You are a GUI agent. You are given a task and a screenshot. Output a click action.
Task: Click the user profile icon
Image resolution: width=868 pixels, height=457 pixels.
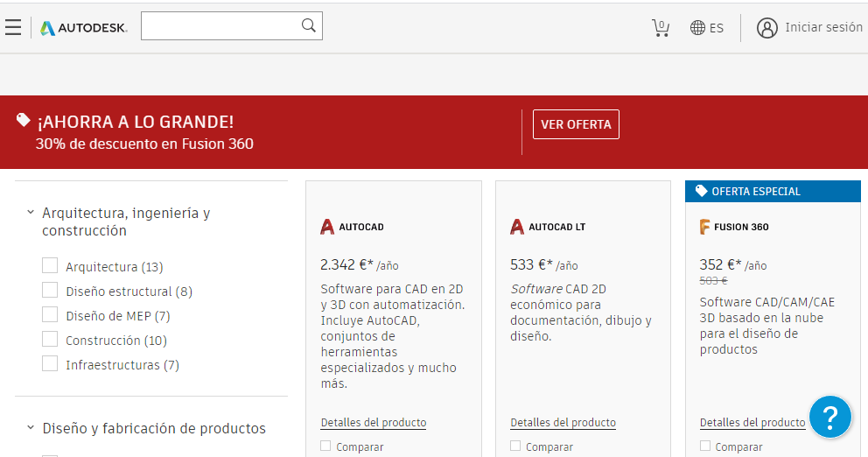coord(767,28)
